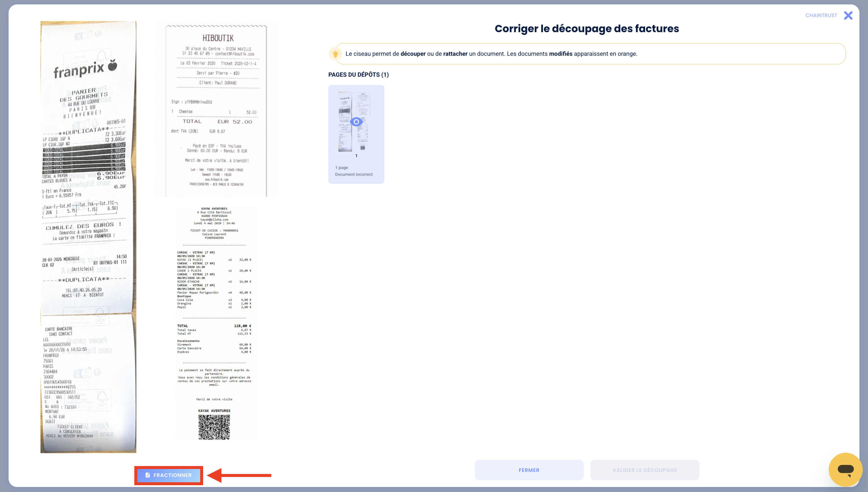Image resolution: width=868 pixels, height=492 pixels.
Task: Click the '1 page' label
Action: click(341, 168)
